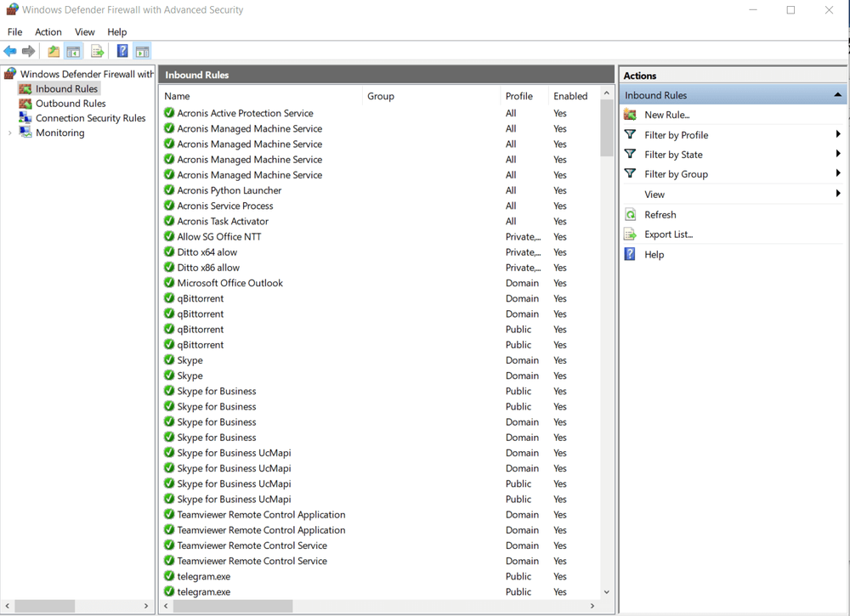
Task: Click the rules list scroll up arrow
Action: click(607, 93)
